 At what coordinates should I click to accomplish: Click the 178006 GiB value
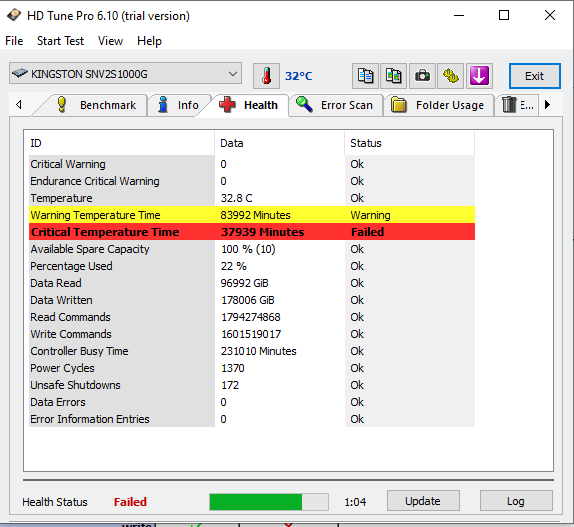248,300
